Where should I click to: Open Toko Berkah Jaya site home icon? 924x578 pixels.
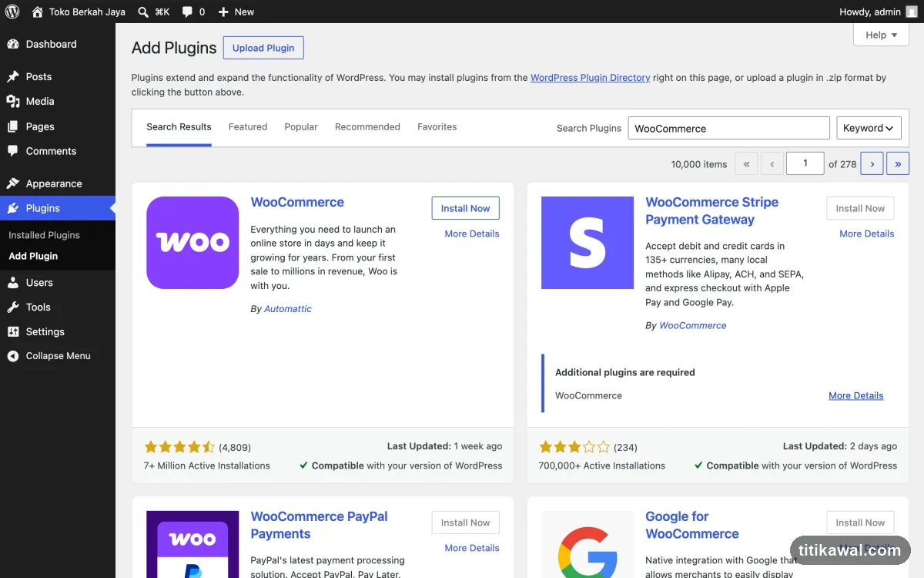coord(38,12)
